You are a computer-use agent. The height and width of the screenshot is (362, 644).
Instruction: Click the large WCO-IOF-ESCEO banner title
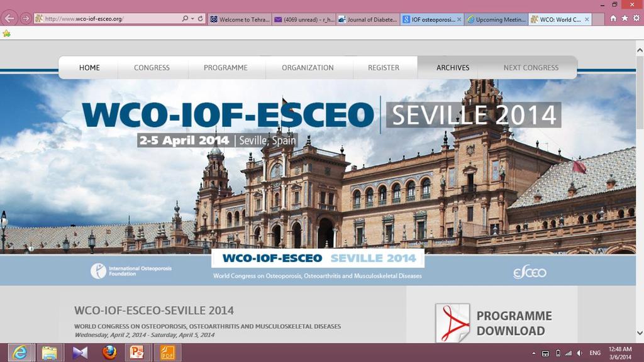coord(228,114)
